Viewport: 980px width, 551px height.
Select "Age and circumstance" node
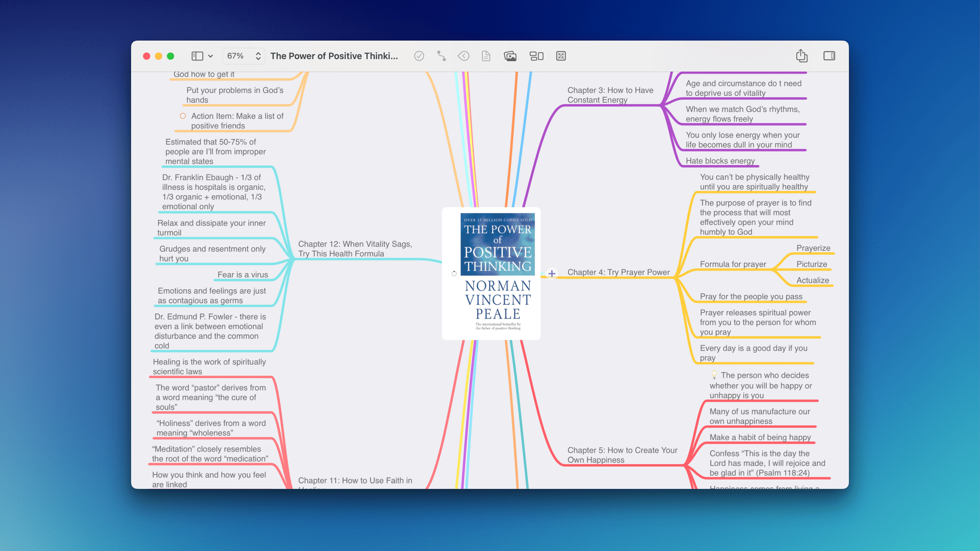[744, 88]
